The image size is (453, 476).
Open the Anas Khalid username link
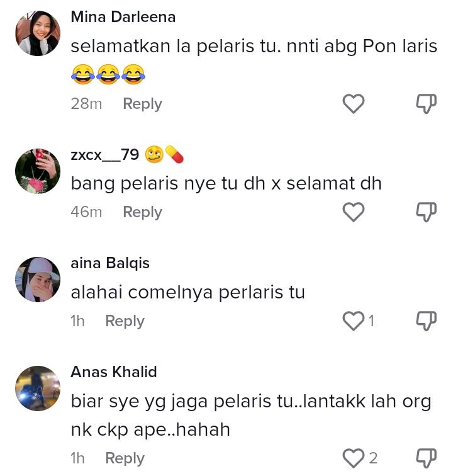click(x=114, y=372)
